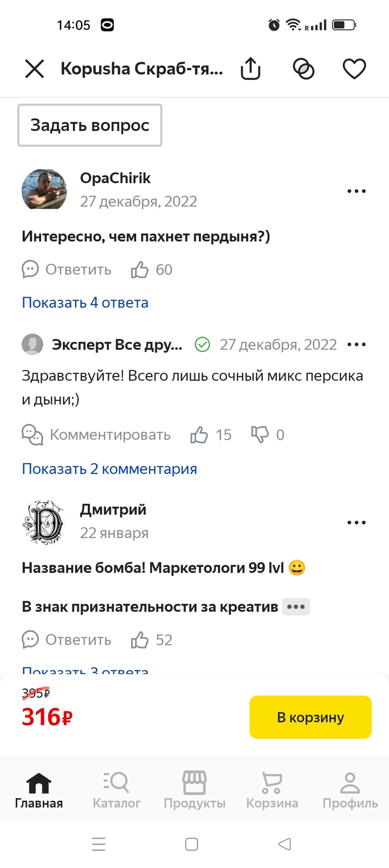
Task: Tap OpaChirik's profile avatar
Action: (44, 189)
